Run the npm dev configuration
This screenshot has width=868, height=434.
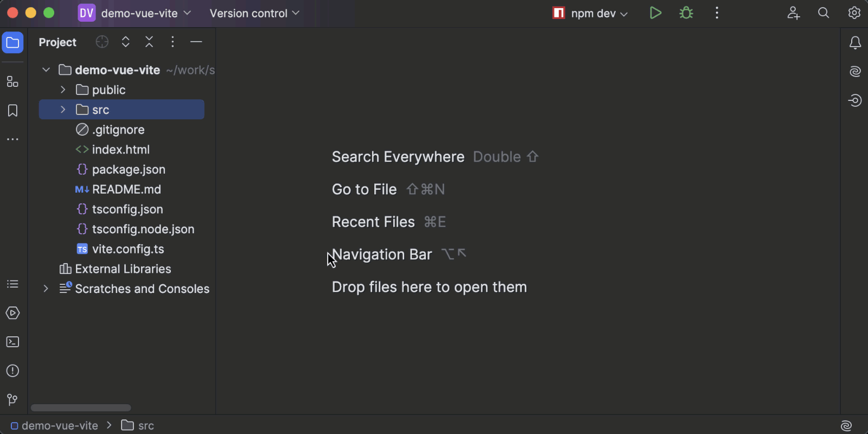coord(655,13)
